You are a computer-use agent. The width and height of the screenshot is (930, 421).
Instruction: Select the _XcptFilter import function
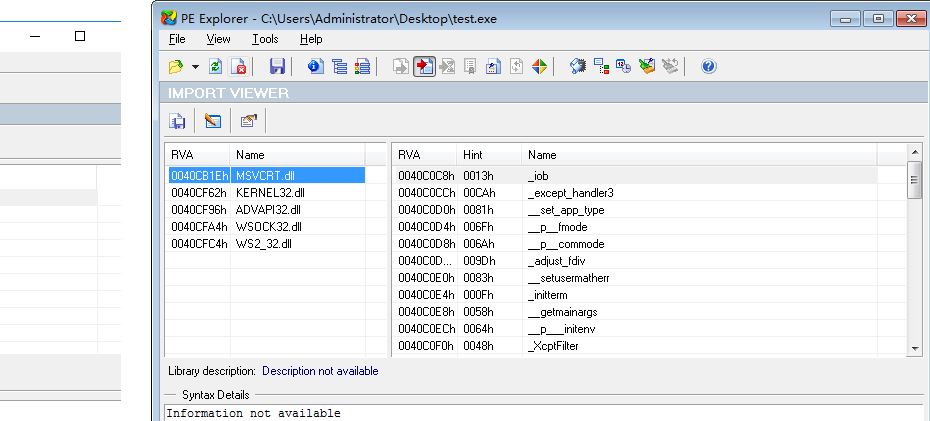(x=553, y=346)
